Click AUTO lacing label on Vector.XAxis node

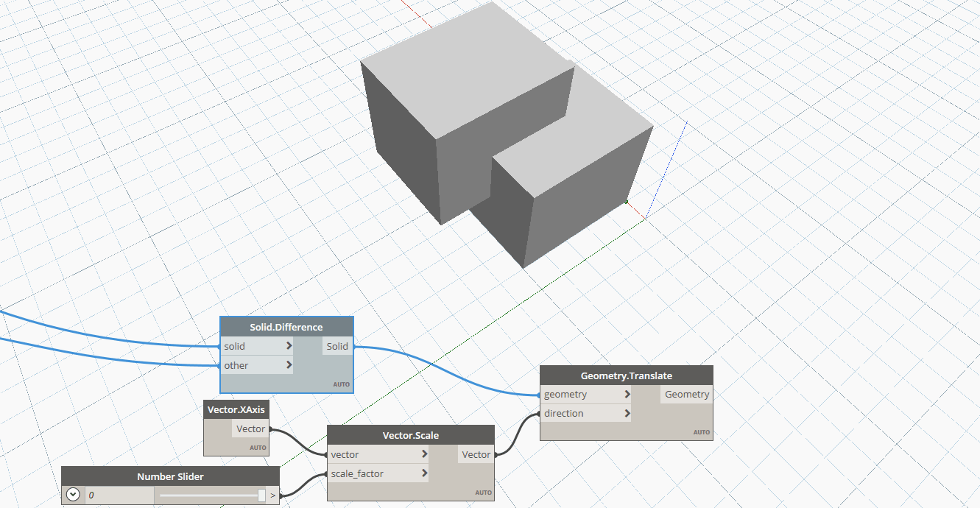(258, 448)
